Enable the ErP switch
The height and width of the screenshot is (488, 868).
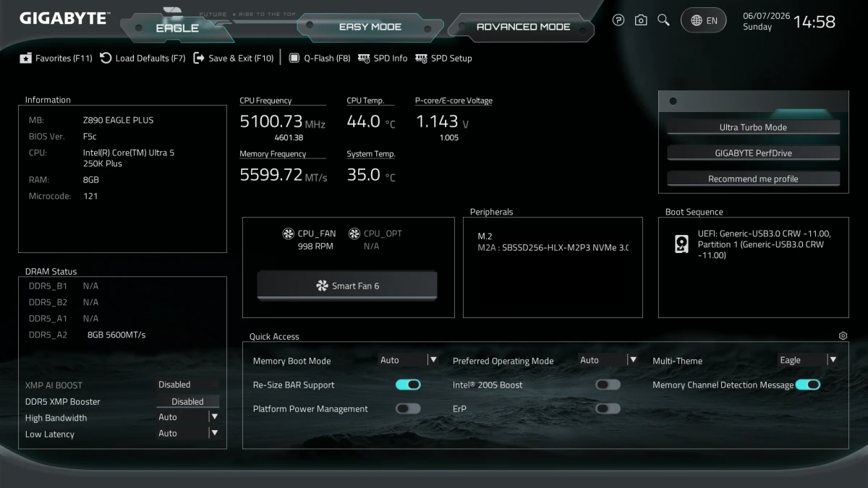point(608,408)
